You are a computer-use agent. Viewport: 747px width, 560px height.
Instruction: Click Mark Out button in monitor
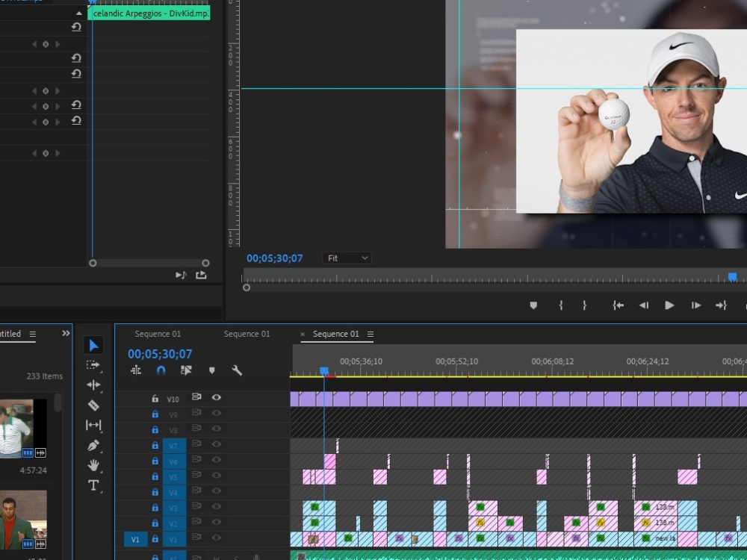pos(585,305)
